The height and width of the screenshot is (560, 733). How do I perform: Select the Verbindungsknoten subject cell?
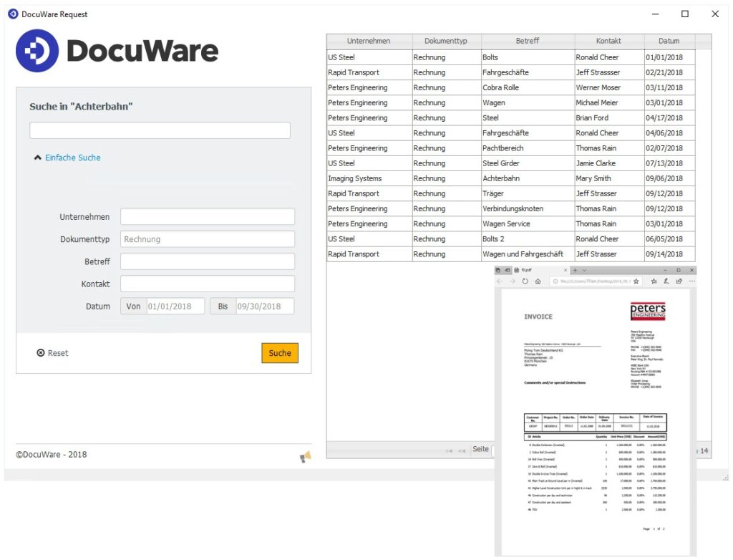click(528, 208)
